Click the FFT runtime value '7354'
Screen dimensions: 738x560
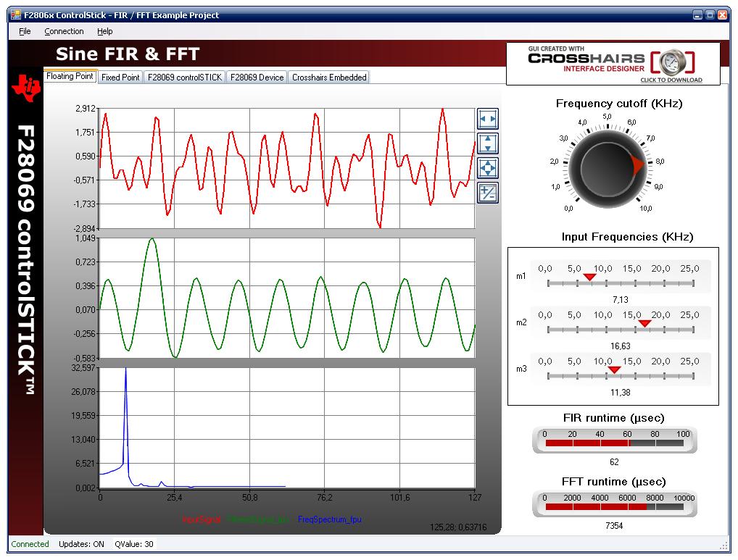(614, 526)
